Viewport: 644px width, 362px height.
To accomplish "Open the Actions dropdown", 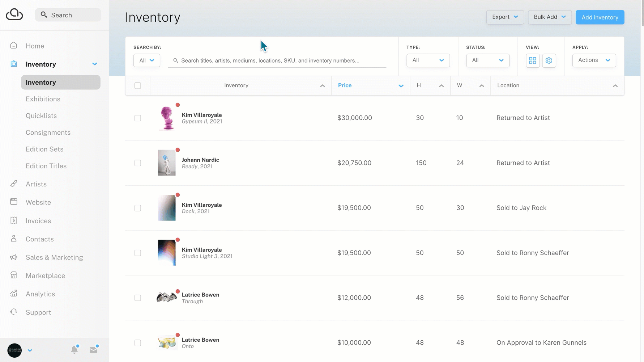I will 594,60.
